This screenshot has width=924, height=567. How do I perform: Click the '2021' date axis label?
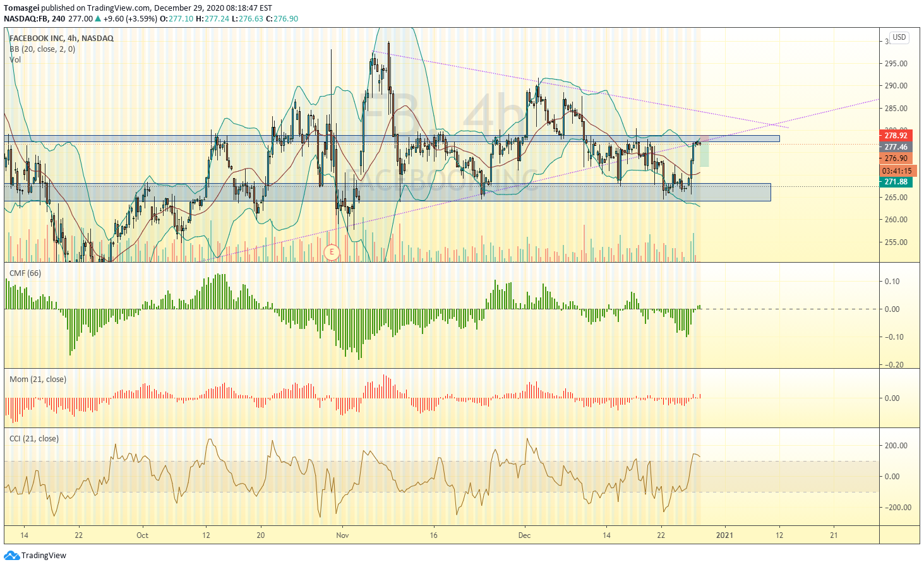(x=724, y=535)
